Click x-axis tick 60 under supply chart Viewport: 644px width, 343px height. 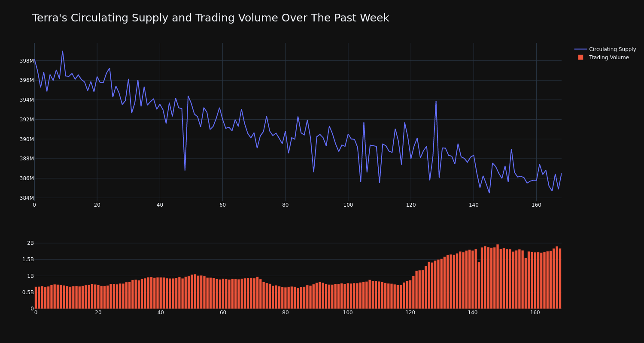[222, 205]
